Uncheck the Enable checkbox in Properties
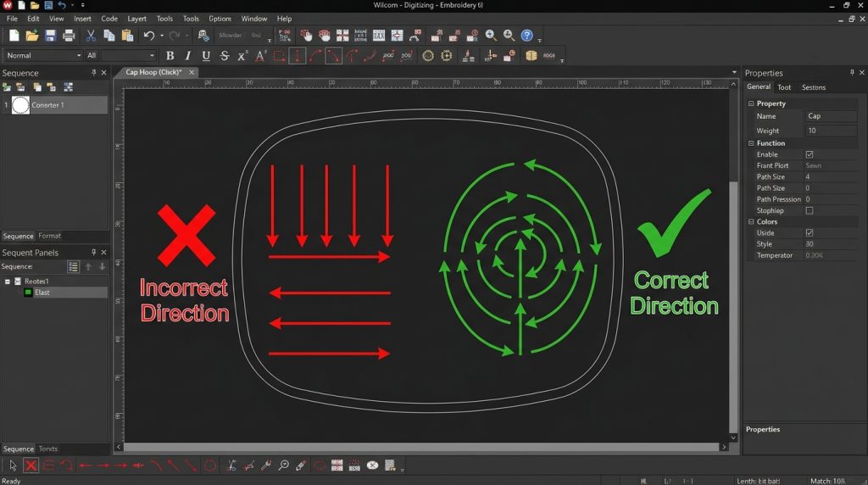The width and height of the screenshot is (868, 485). pos(810,154)
